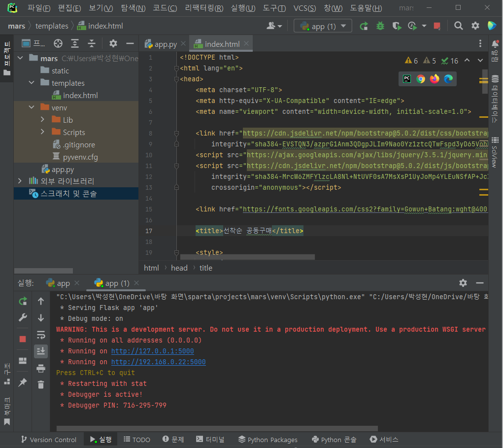Click the head breadcrumb under editor
This screenshot has height=448, width=503.
[179, 268]
